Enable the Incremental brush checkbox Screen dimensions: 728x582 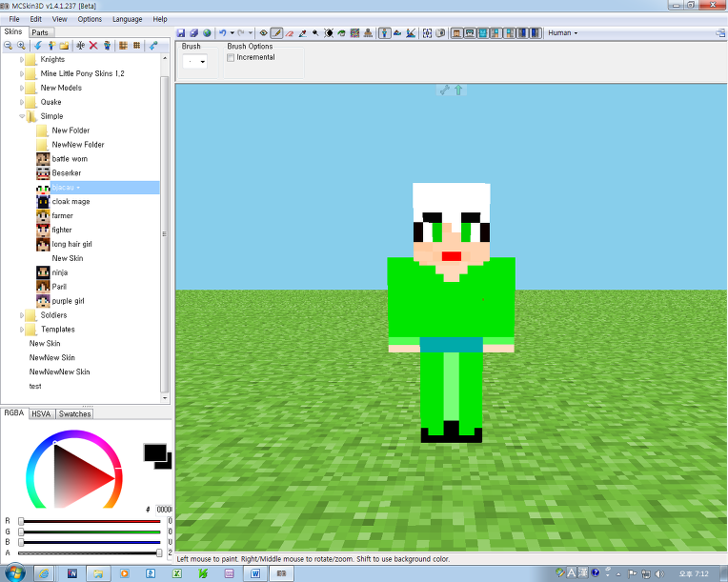tap(231, 57)
